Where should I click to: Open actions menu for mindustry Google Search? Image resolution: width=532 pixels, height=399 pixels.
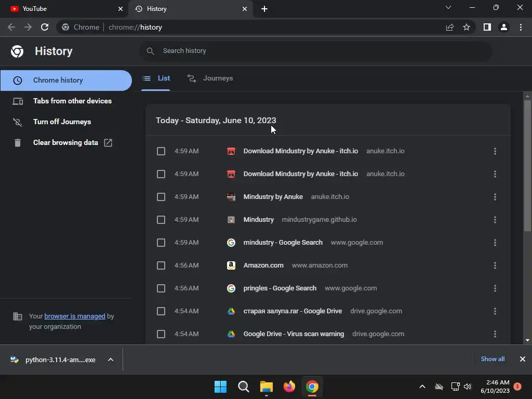click(495, 243)
